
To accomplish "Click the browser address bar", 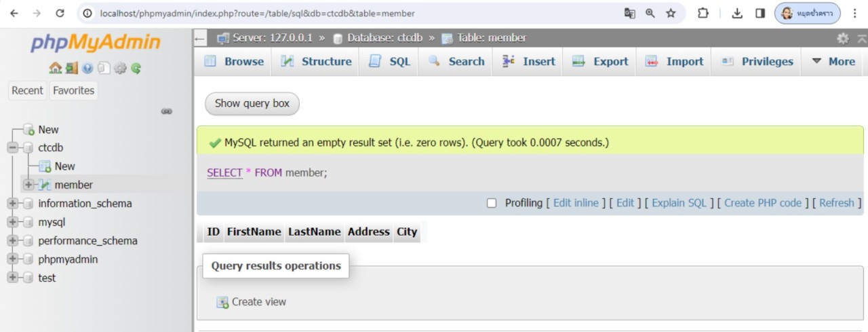I will (353, 13).
